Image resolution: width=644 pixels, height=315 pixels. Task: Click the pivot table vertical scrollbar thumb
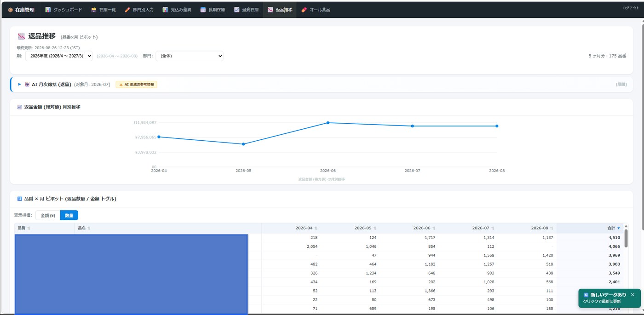(626, 238)
